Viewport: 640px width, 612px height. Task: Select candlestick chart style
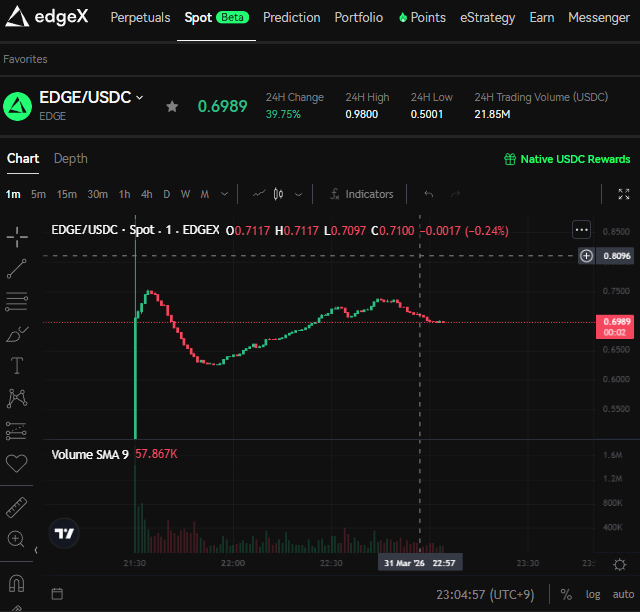(x=278, y=194)
